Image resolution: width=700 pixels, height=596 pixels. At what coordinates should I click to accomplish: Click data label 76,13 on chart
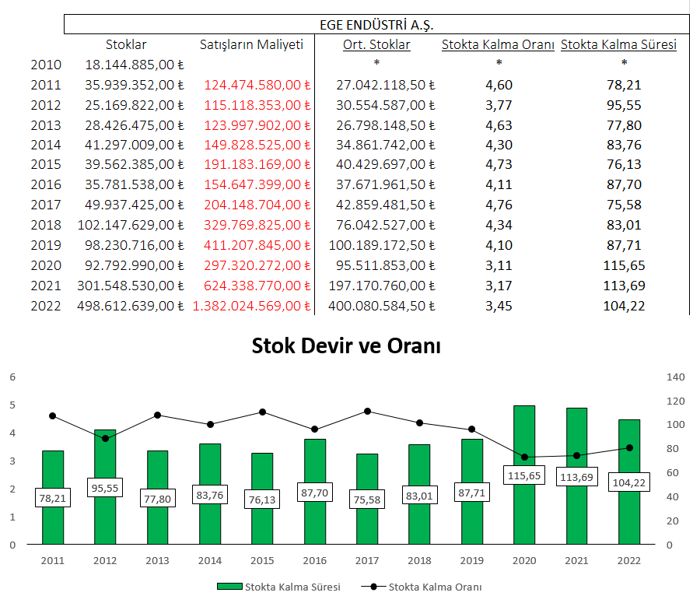tap(262, 499)
